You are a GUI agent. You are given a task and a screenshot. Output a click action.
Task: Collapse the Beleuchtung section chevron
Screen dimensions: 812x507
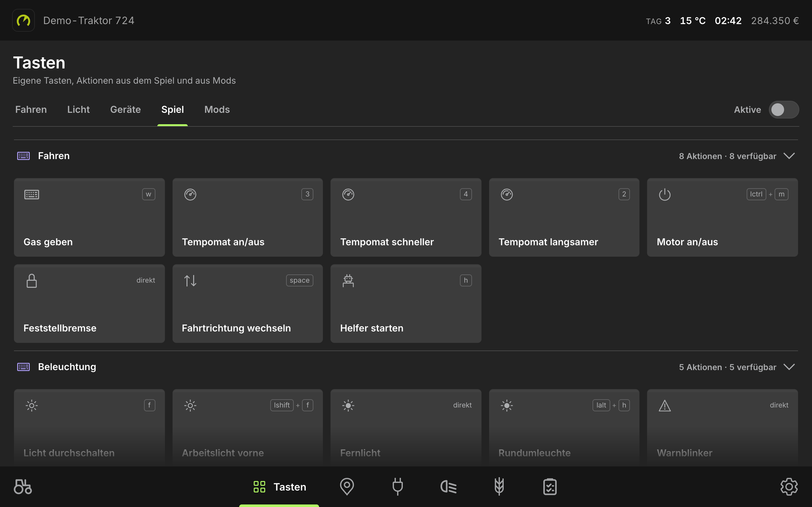click(x=789, y=367)
